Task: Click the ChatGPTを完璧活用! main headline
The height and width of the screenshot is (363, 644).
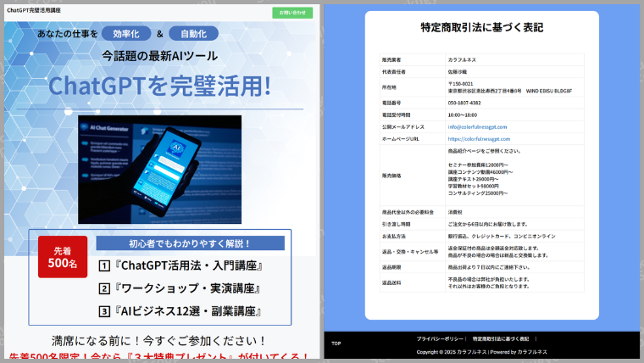Action: pyautogui.click(x=159, y=86)
